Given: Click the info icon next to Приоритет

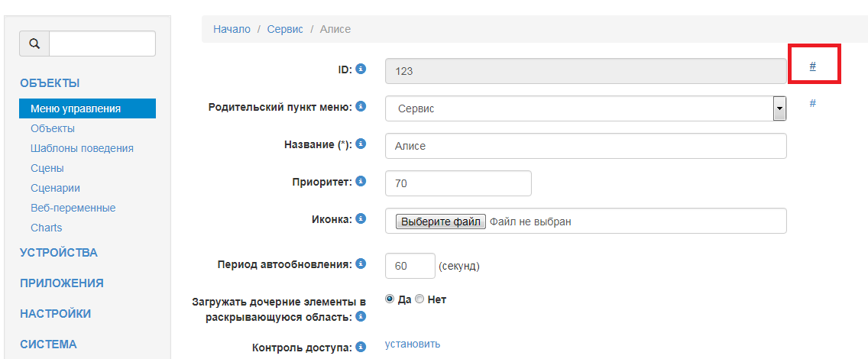Looking at the screenshot, I should 361,182.
